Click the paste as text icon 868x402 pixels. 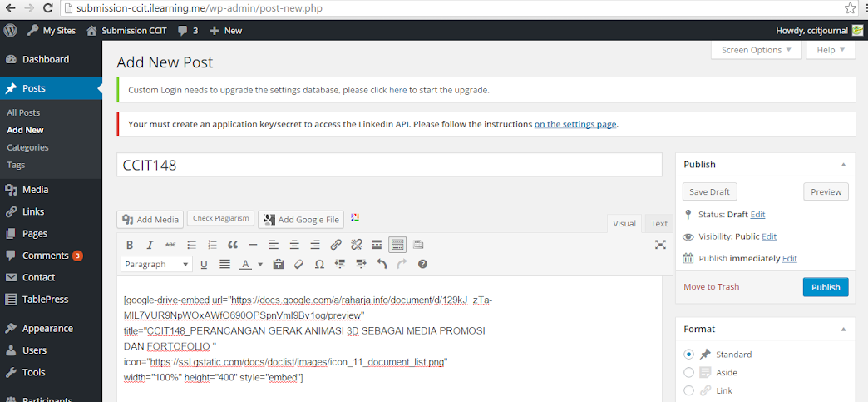(x=279, y=265)
